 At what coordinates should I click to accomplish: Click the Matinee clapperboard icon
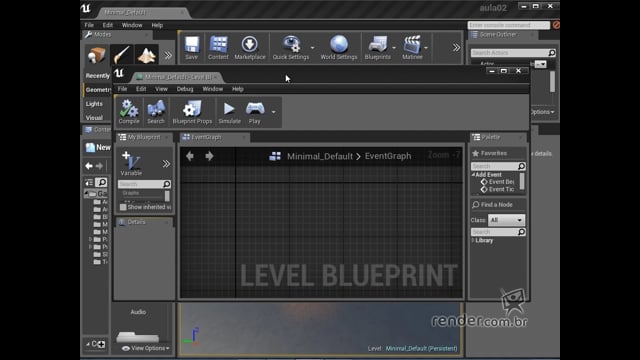click(x=412, y=44)
